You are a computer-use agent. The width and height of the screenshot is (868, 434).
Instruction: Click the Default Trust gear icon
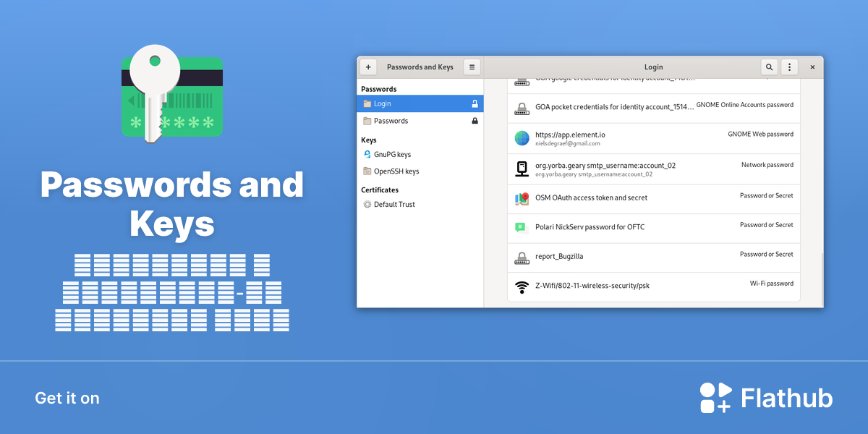[367, 204]
